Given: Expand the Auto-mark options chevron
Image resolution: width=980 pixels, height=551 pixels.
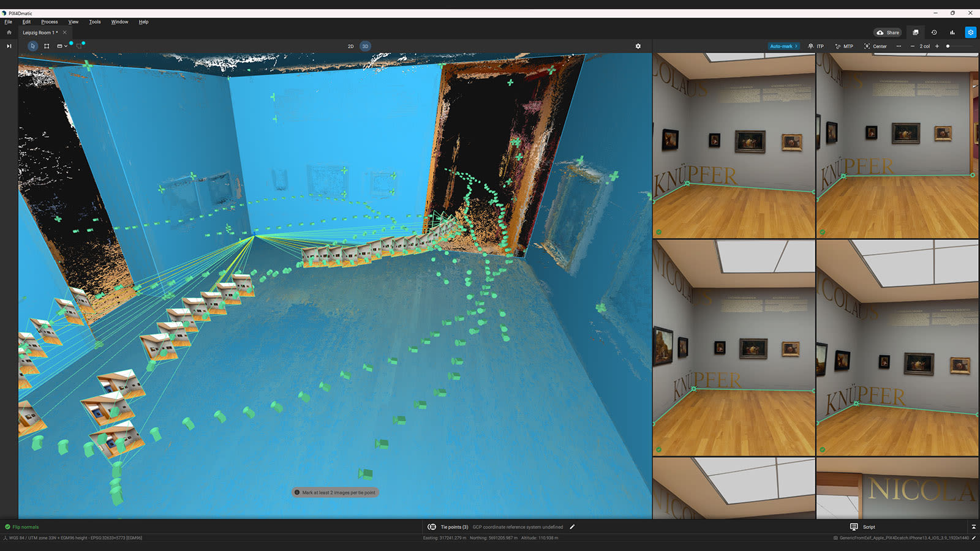Looking at the screenshot, I should pos(797,46).
